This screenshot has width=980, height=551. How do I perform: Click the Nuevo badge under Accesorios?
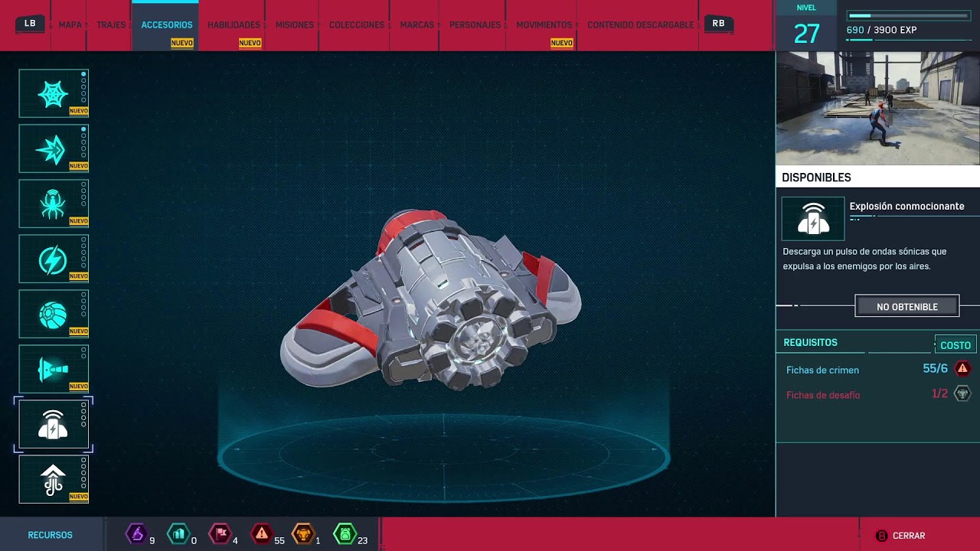181,43
